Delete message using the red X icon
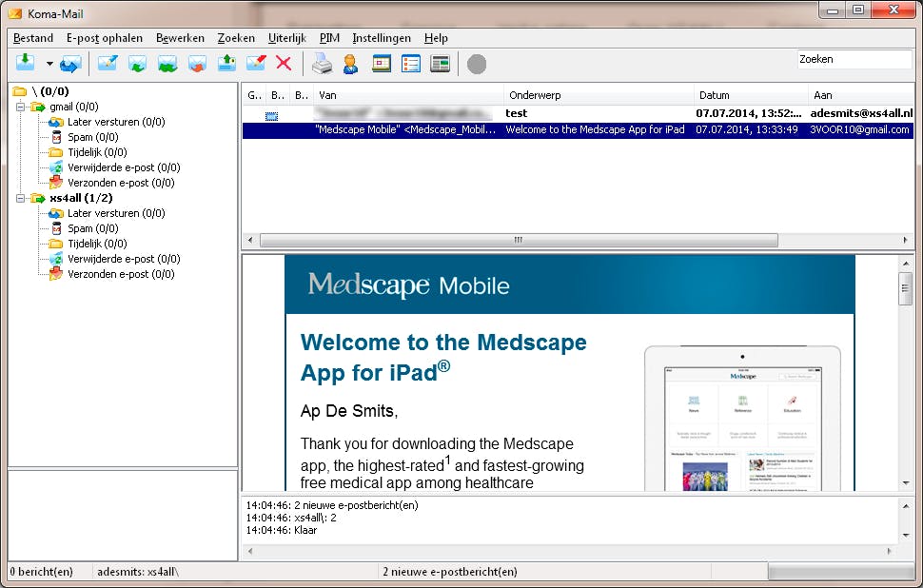Viewport: 923px width, 588px height. [284, 63]
